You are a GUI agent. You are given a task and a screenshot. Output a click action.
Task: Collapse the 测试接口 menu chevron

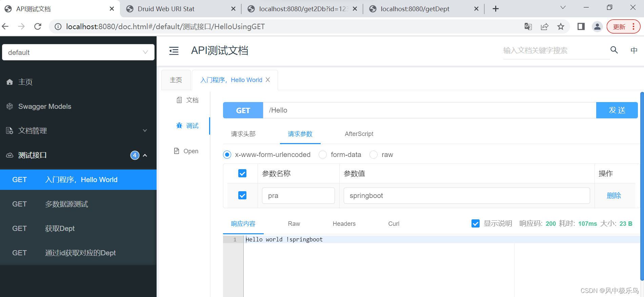pyautogui.click(x=145, y=155)
